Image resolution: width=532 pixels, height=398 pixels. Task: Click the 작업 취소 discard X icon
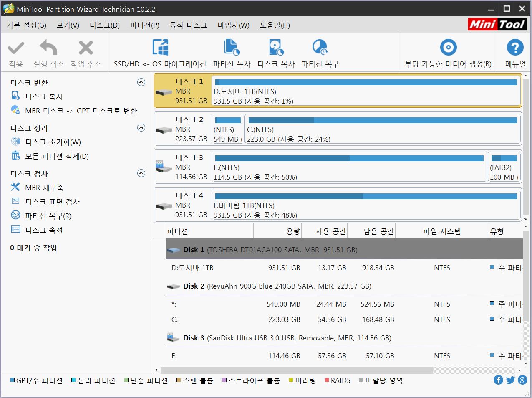point(86,48)
